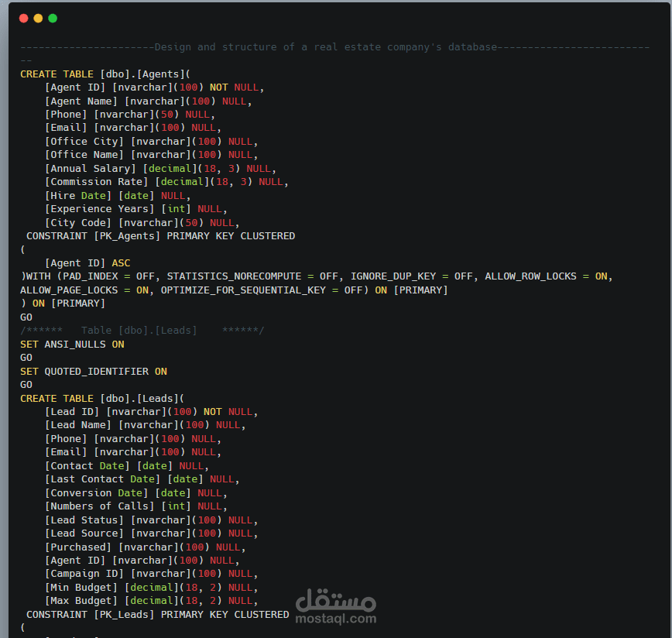
Task: Click the closing ) ON [PRIMARY] line
Action: (63, 304)
